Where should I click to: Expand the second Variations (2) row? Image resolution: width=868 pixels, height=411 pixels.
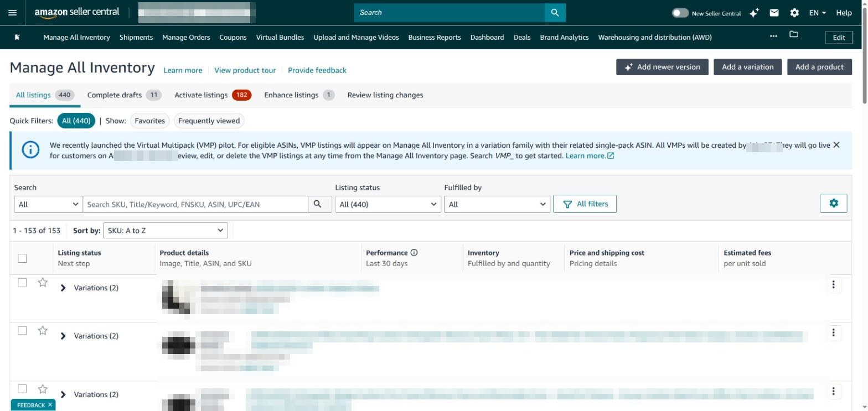click(63, 336)
